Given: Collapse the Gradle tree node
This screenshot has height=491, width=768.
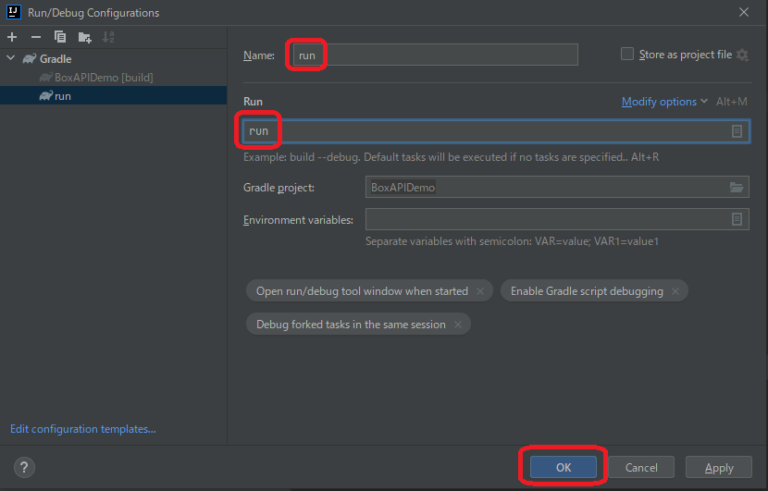Looking at the screenshot, I should click(11, 59).
